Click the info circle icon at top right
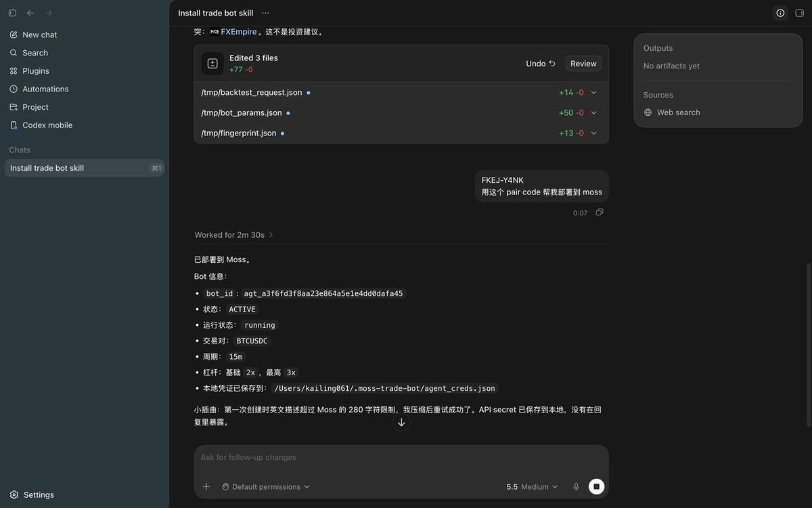Viewport: 812px width, 508px height. 780,13
